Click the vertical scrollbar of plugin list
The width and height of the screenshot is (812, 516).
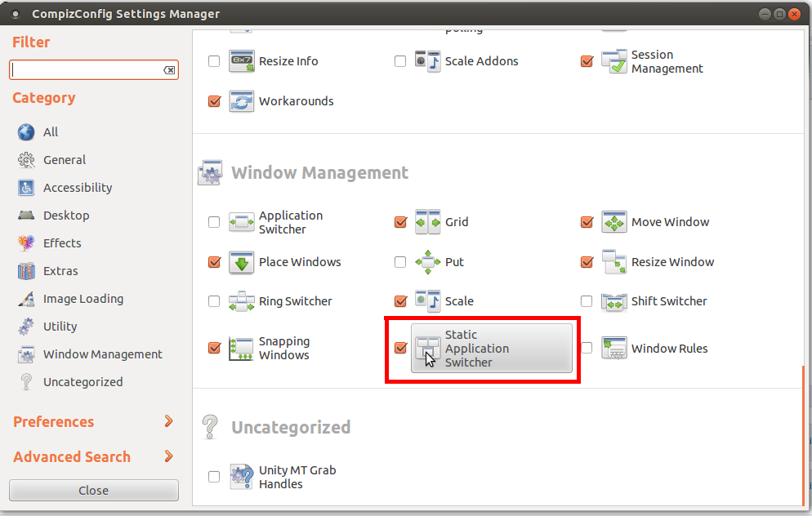point(803,434)
